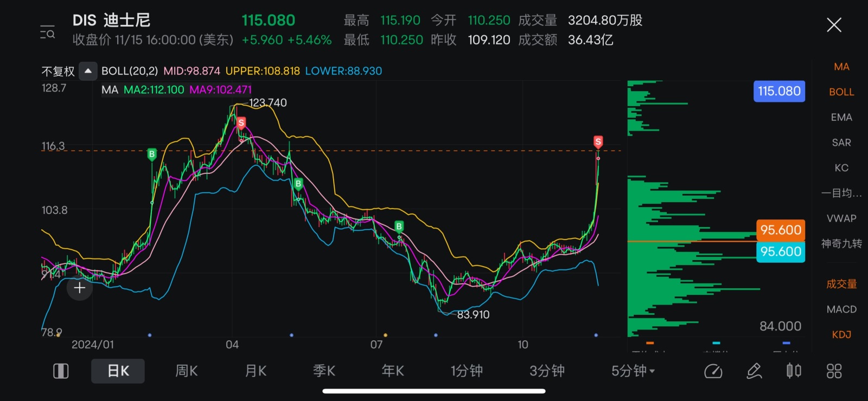Tap the red S marker near 123.740 peak
The height and width of the screenshot is (401, 868).
(241, 123)
